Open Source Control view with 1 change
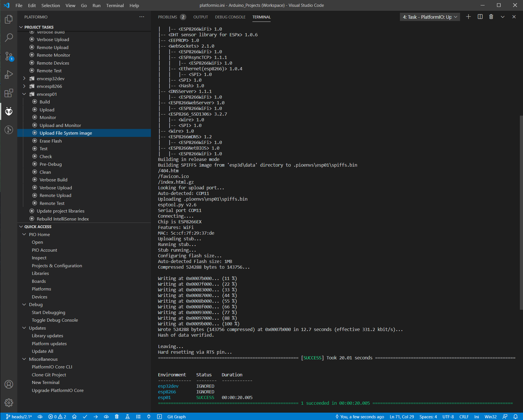The image size is (523, 420). point(9,56)
